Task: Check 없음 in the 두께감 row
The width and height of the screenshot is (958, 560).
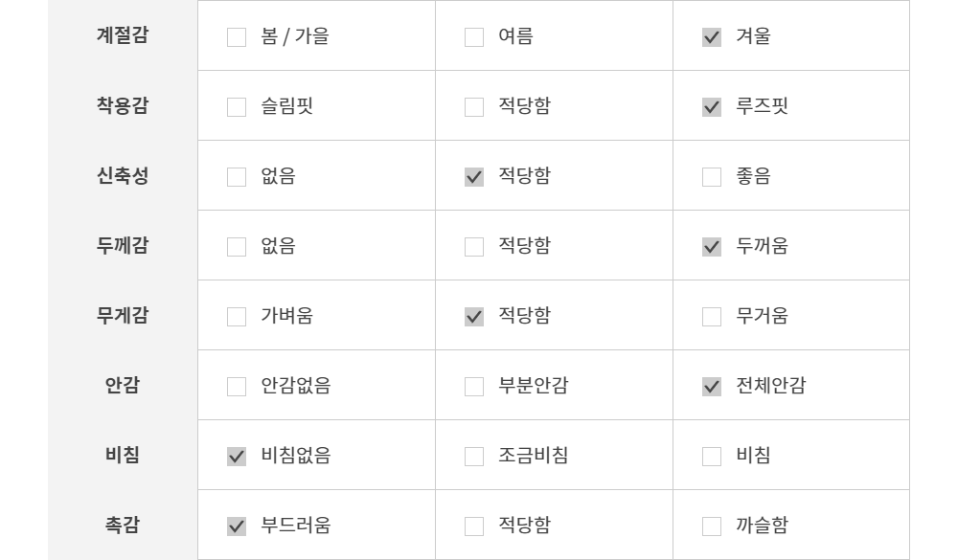Action: [x=237, y=247]
